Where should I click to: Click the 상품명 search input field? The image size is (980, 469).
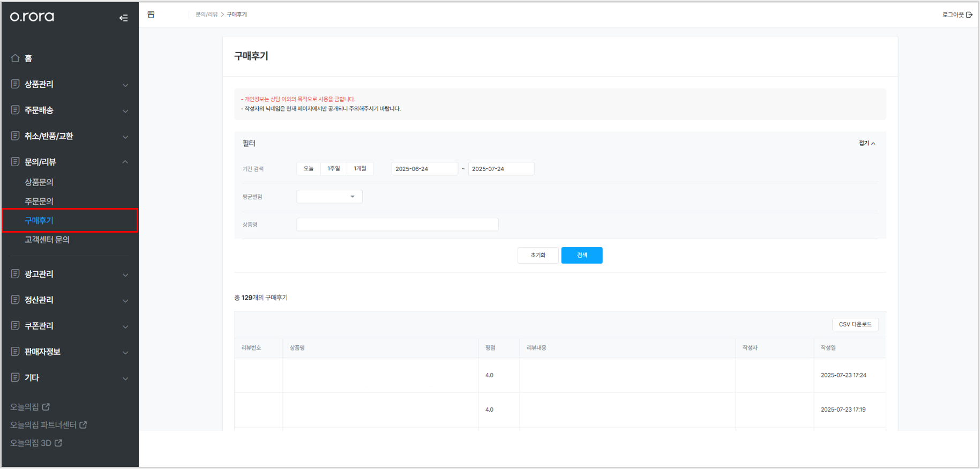click(x=398, y=225)
